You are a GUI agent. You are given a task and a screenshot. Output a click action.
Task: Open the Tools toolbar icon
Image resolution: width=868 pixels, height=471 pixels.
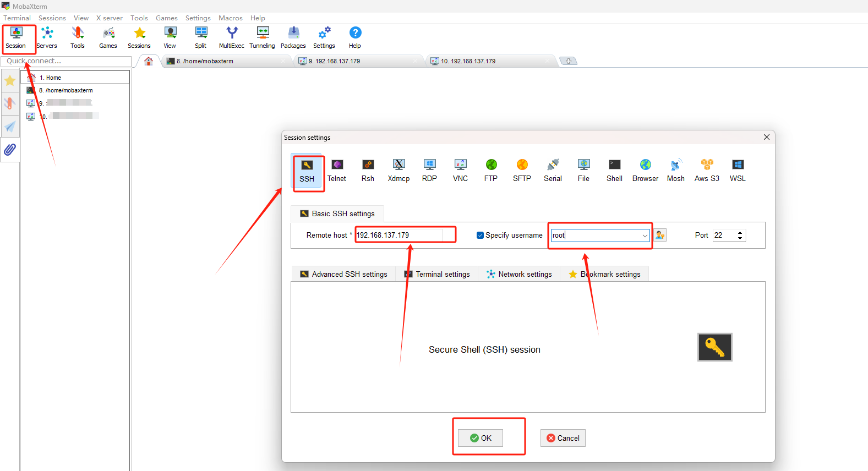(x=78, y=38)
